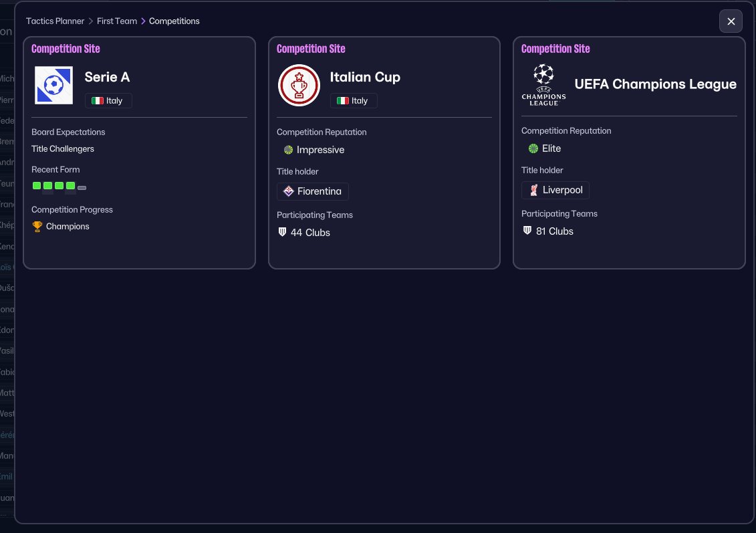Click the first green recent form square
The image size is (756, 533).
click(37, 186)
